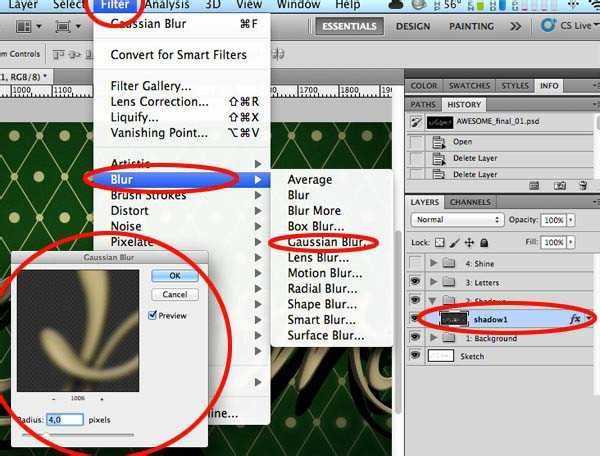Image resolution: width=600 pixels, height=456 pixels.
Task: Expand the shadow1 layer effects arrow
Action: 589,318
